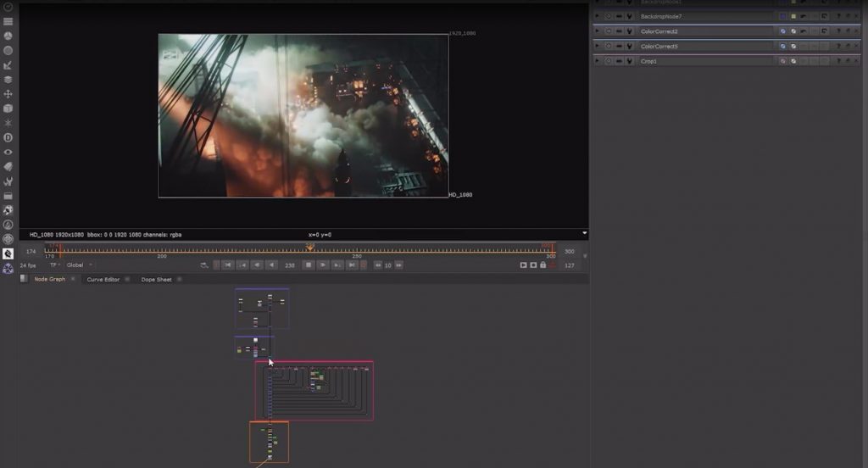Click the 24 fps field
This screenshot has height=468, width=868.
(28, 265)
